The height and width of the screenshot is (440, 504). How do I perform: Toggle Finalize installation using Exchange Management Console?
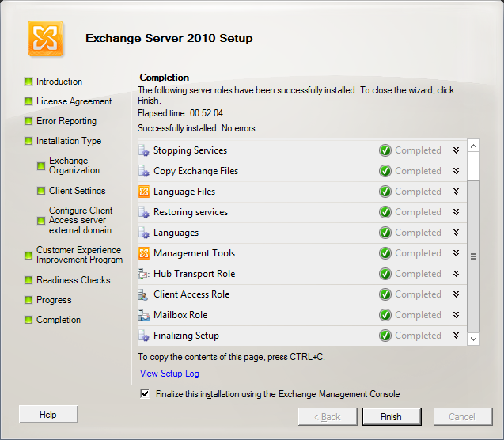[x=145, y=394]
